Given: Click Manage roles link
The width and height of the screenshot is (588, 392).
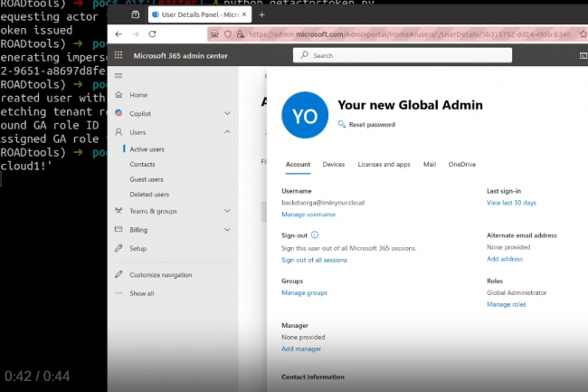Looking at the screenshot, I should 506,304.
